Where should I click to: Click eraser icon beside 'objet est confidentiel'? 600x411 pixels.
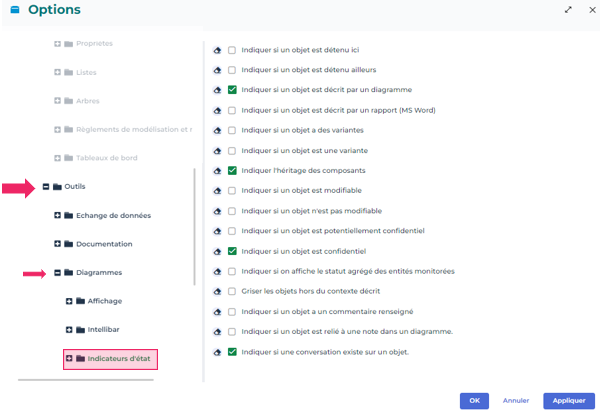point(217,251)
